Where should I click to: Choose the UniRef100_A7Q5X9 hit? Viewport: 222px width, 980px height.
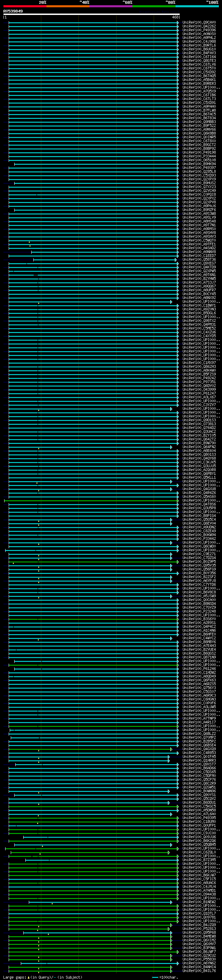[x=199, y=91]
